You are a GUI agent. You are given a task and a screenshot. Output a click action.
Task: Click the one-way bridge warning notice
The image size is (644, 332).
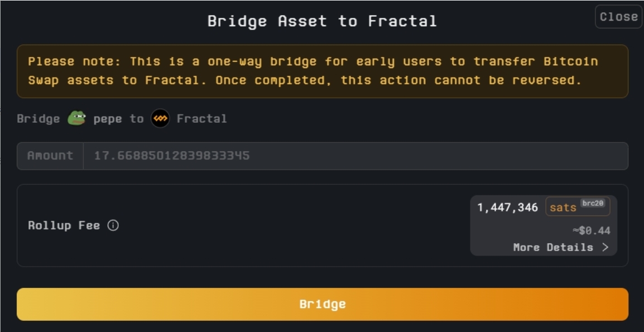point(322,71)
